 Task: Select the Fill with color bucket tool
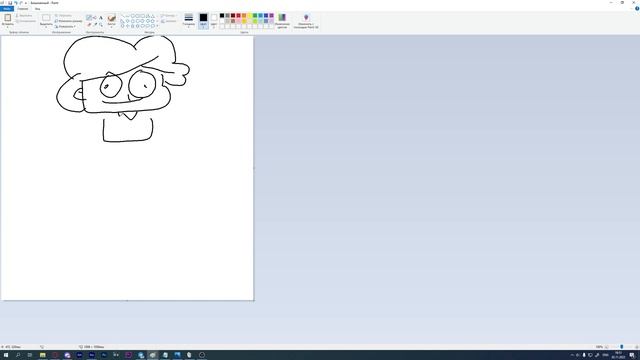tap(95, 18)
